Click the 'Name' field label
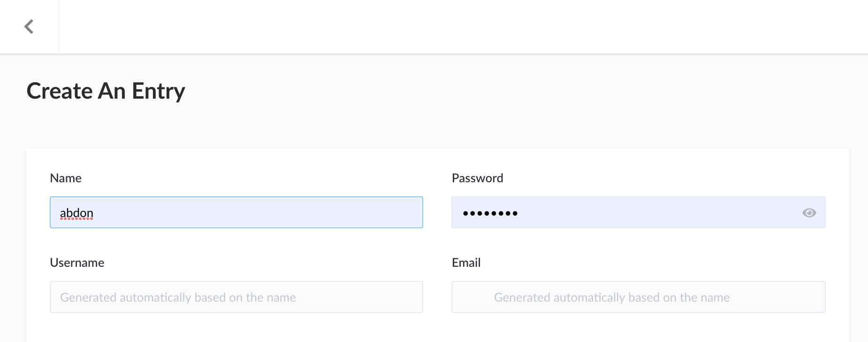868x342 pixels. pyautogui.click(x=66, y=178)
